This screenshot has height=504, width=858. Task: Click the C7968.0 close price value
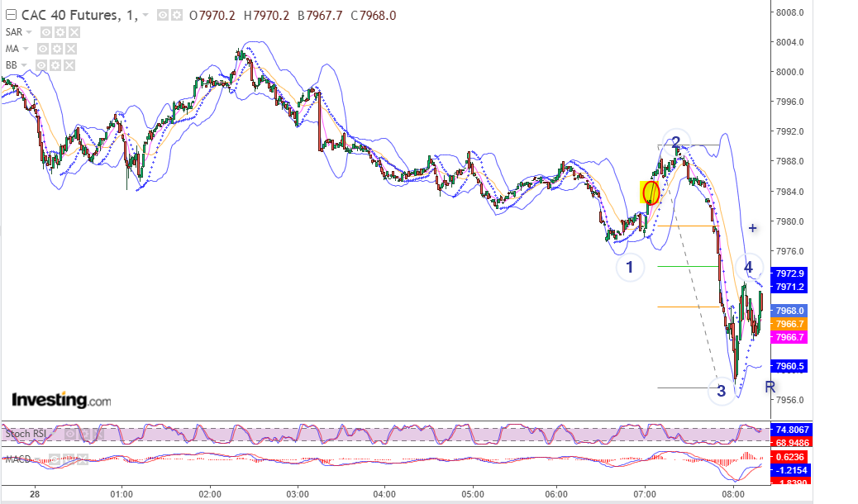[374, 16]
